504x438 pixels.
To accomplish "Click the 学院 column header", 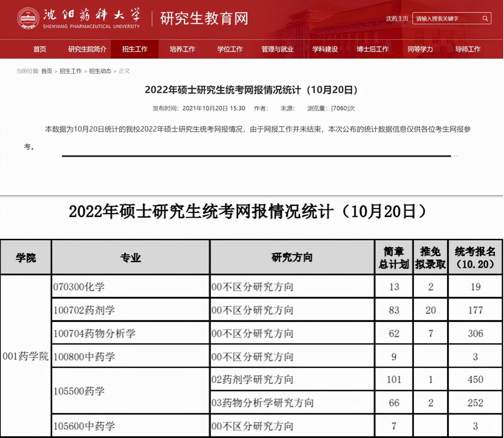I will click(x=26, y=257).
